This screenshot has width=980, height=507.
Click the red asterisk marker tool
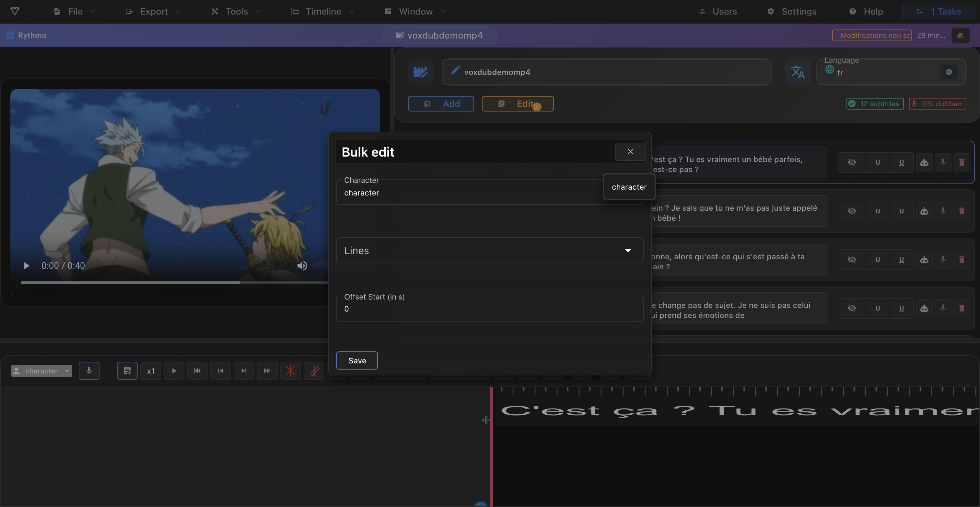tap(291, 371)
